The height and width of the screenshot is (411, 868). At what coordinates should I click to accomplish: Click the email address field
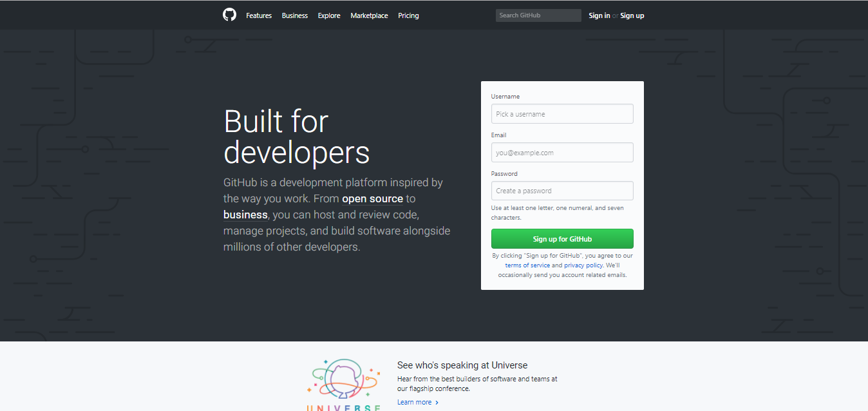coord(561,152)
